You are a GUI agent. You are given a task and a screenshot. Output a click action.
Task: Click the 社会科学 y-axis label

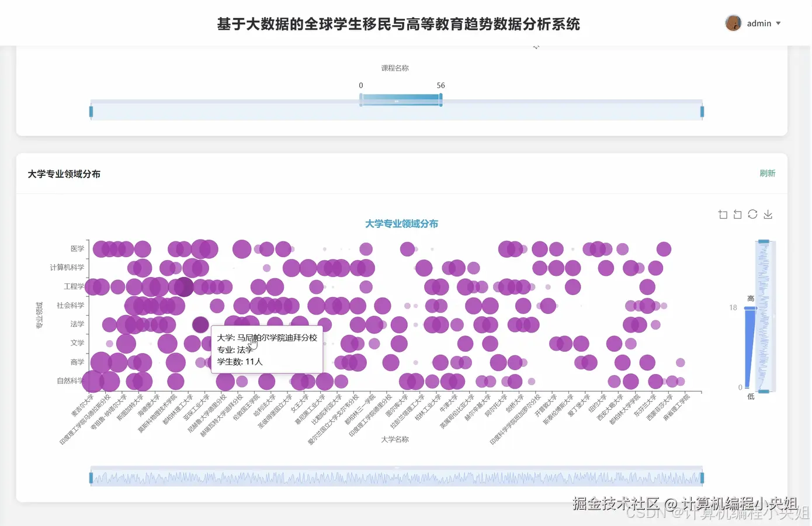click(70, 305)
